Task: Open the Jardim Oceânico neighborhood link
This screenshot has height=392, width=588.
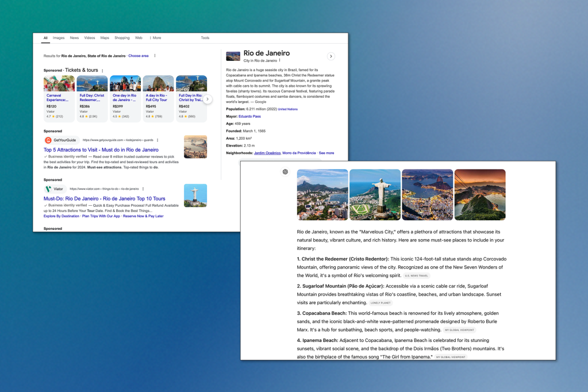Action: click(267, 153)
